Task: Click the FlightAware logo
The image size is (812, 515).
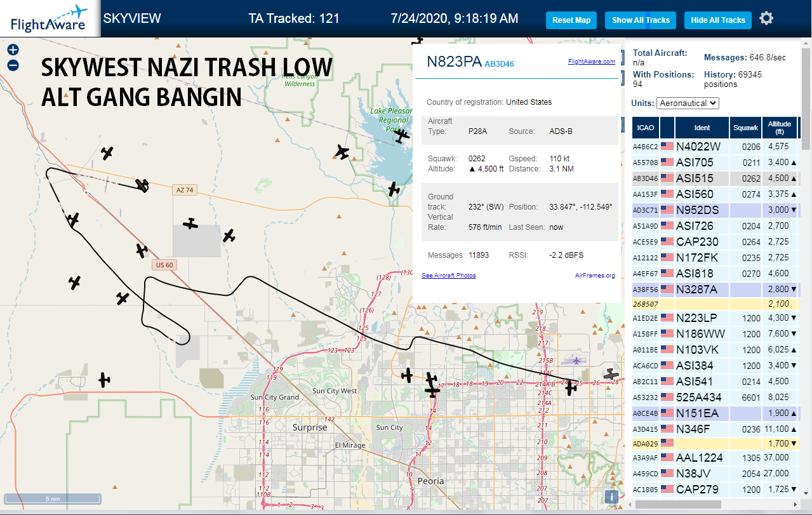Action: point(50,18)
